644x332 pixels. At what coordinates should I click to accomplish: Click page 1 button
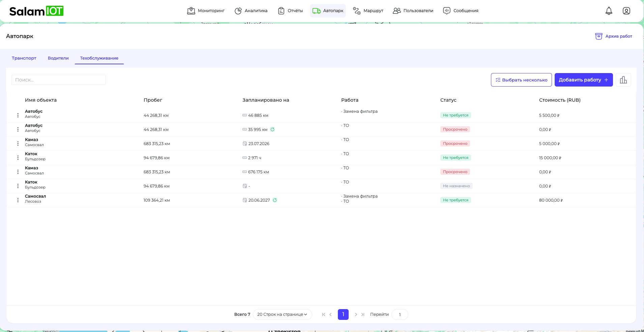coord(343,314)
